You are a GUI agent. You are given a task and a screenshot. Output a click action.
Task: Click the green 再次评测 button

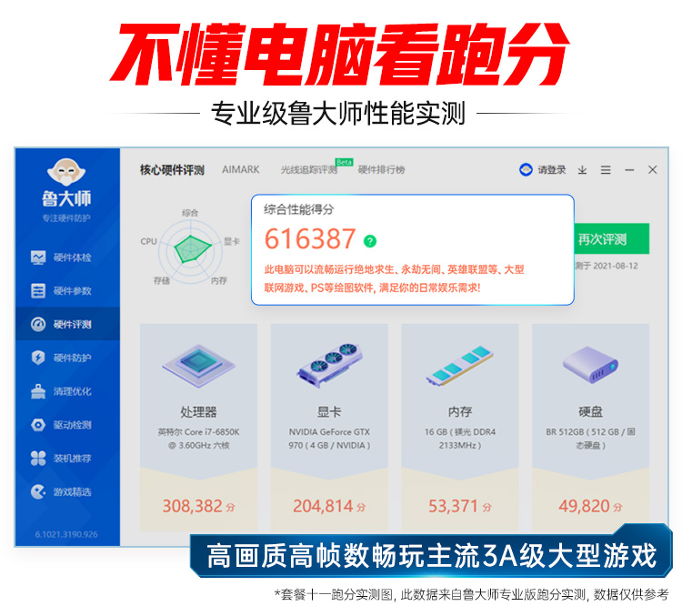tap(611, 238)
